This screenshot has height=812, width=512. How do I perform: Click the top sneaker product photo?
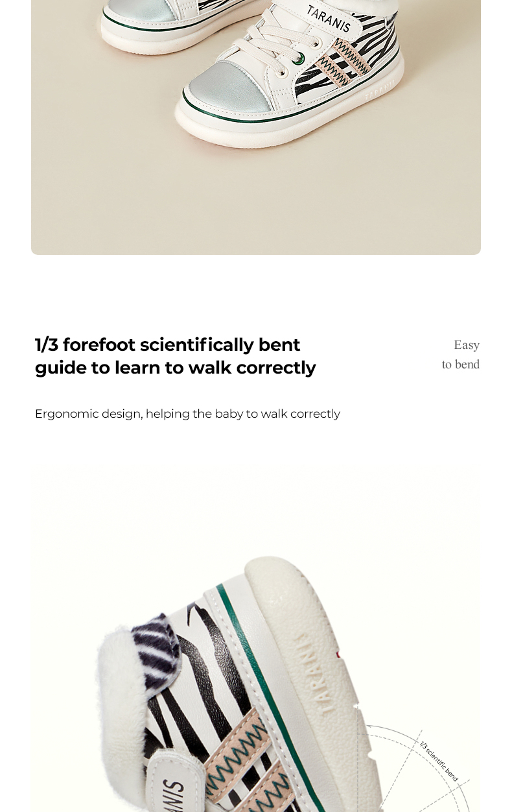(x=256, y=127)
